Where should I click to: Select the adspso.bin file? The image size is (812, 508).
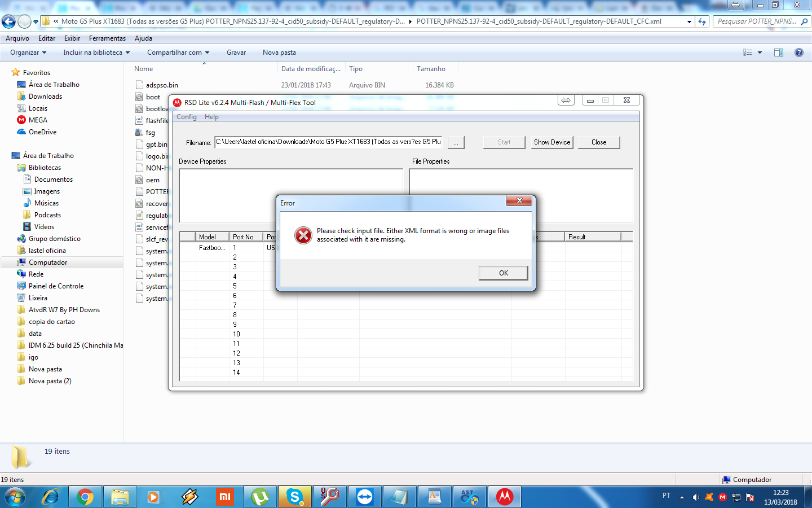(x=162, y=85)
